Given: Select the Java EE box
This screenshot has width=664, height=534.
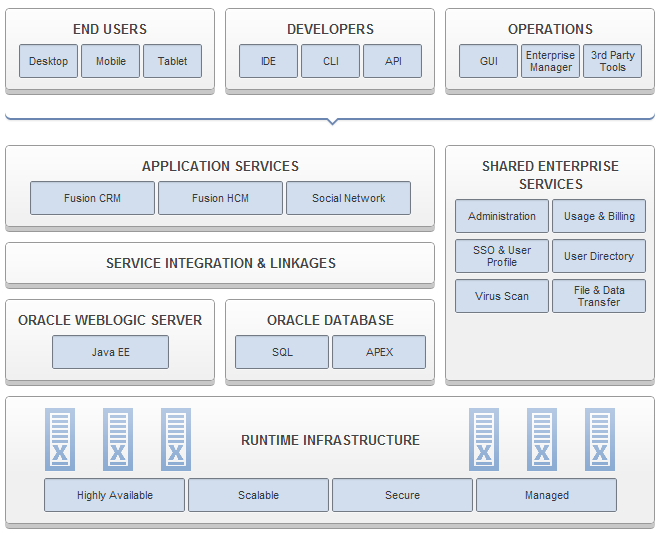Looking at the screenshot, I should [111, 352].
